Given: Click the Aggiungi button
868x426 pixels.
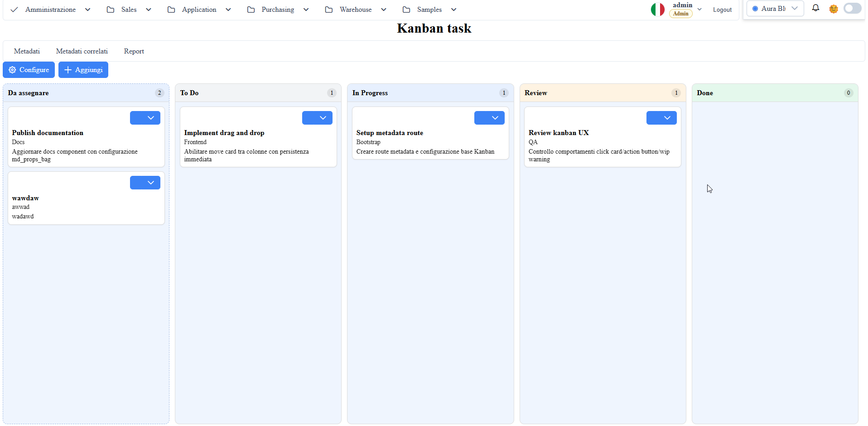Looking at the screenshot, I should coord(83,70).
